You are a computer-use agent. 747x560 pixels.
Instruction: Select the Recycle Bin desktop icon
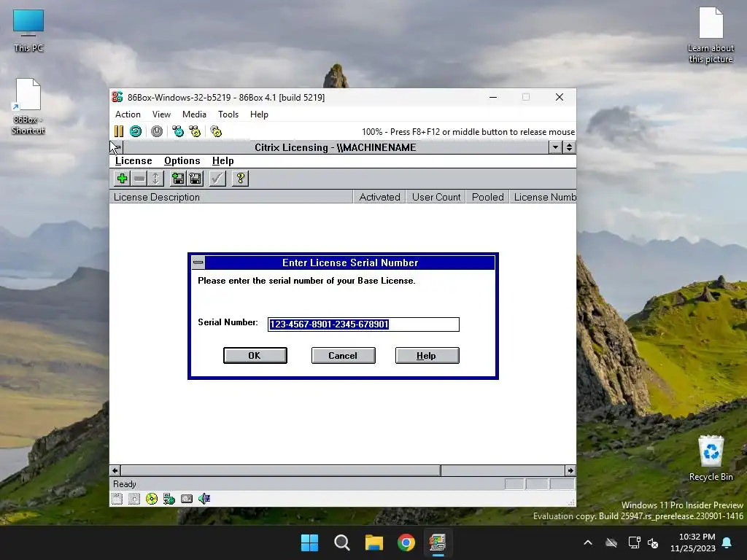[x=711, y=458]
